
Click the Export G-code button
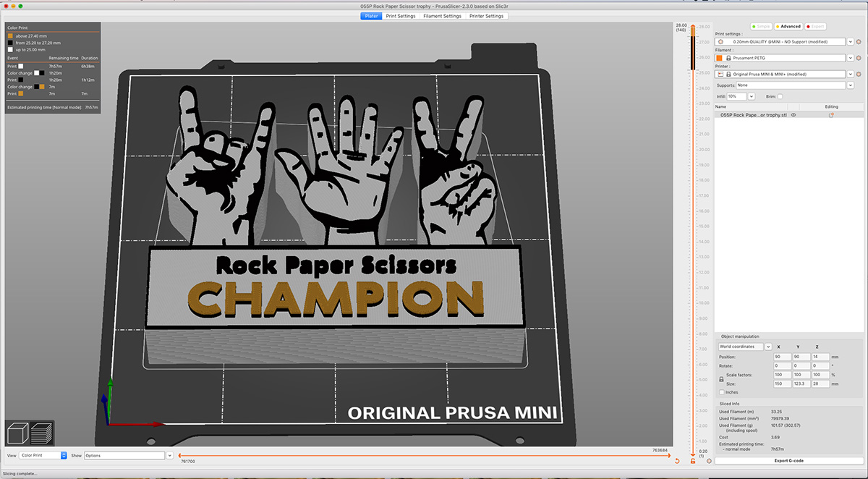click(x=789, y=459)
